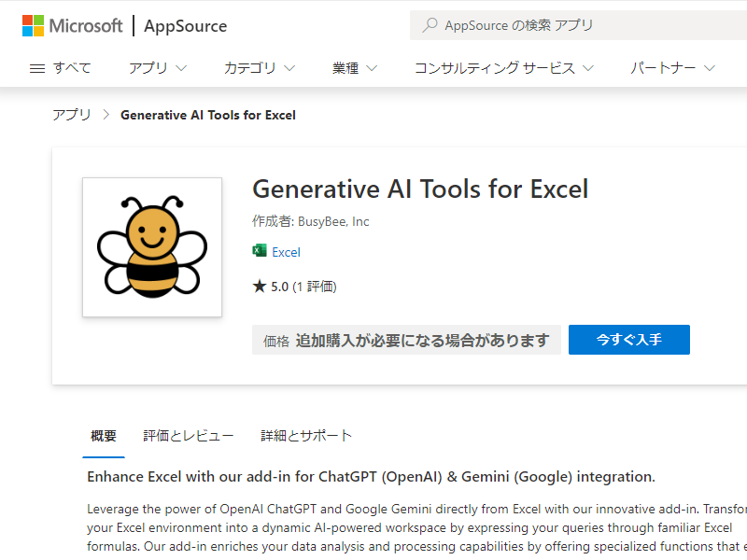Open the 詳細とサポート tab
The width and height of the screenshot is (747, 560).
click(x=303, y=435)
